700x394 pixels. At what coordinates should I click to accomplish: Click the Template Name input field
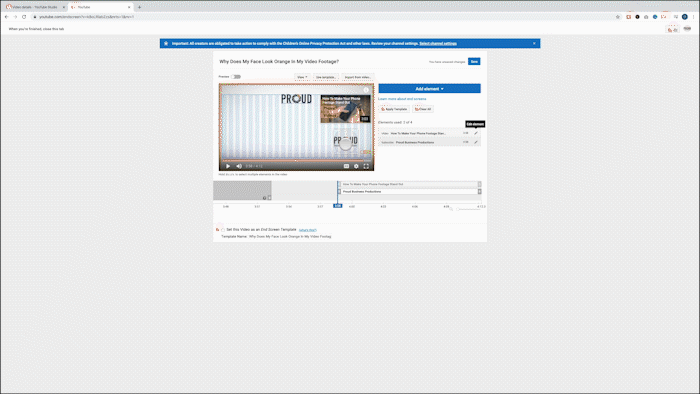290,236
